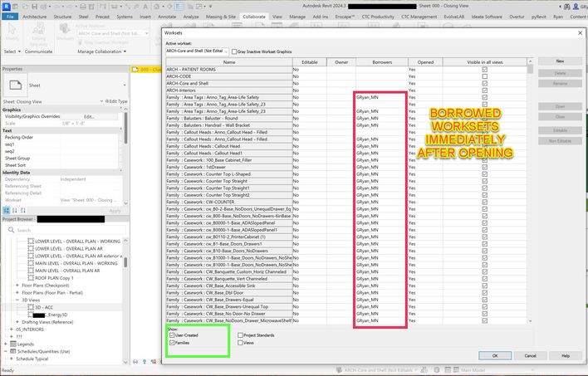The width and height of the screenshot is (588, 376).
Task: Open the File tab
Action: [x=10, y=17]
